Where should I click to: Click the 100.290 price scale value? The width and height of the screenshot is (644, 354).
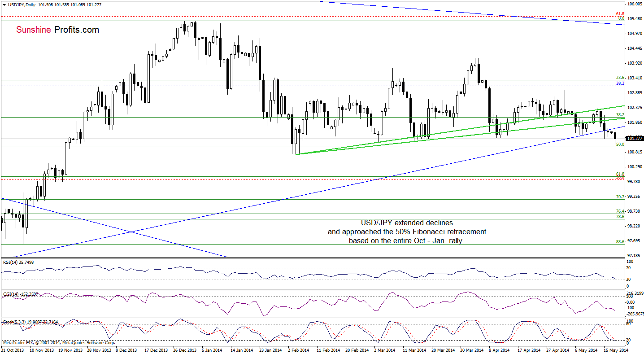[635, 167]
